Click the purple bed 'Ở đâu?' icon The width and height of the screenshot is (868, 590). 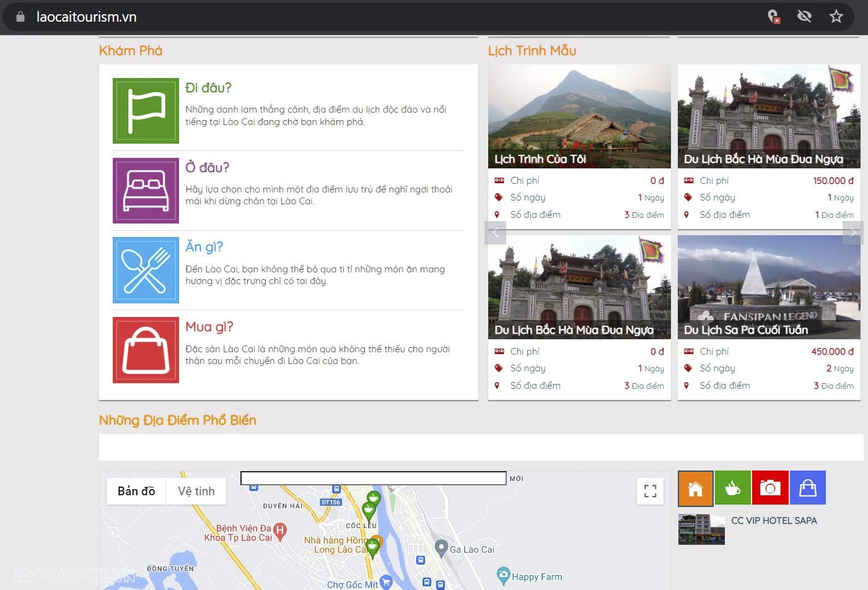click(x=146, y=191)
